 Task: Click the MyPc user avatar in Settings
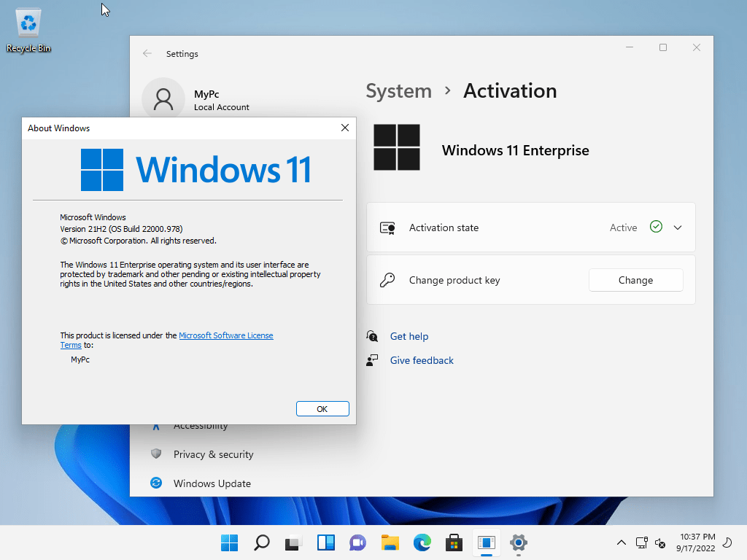163,99
